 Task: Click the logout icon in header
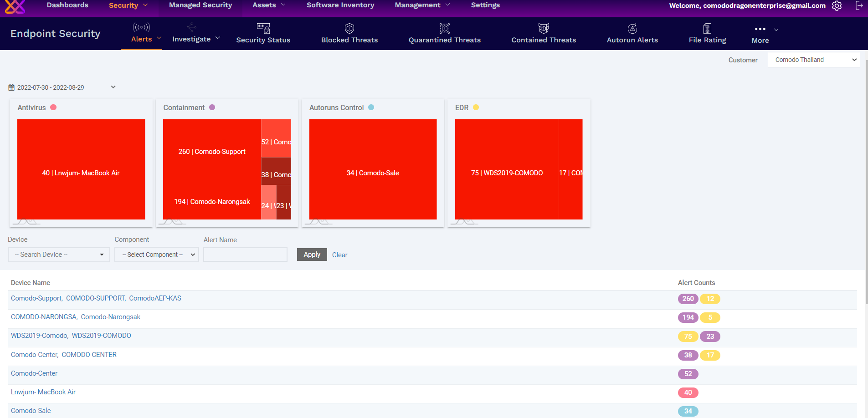point(859,6)
